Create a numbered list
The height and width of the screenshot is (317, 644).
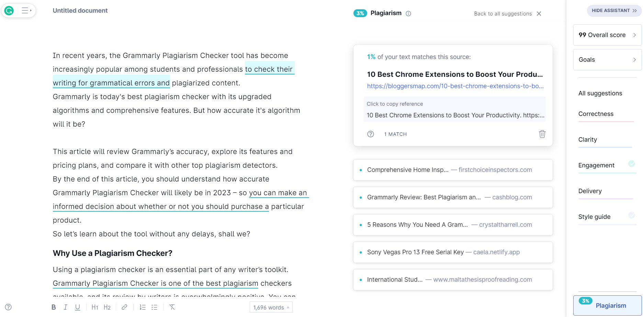[143, 307]
